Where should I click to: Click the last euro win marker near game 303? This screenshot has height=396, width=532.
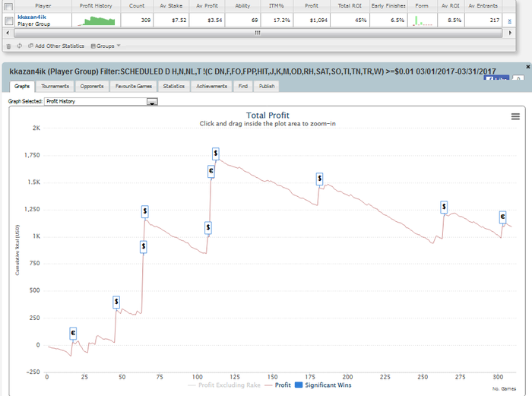[x=502, y=217]
